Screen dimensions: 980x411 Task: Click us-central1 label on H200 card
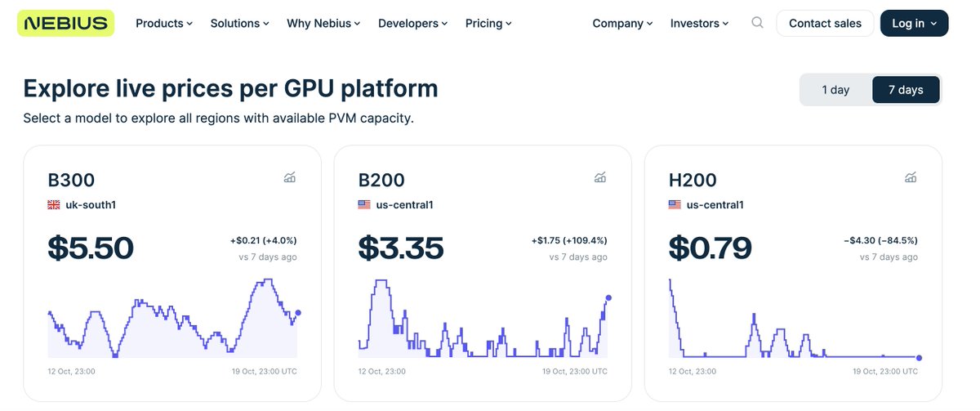click(715, 204)
